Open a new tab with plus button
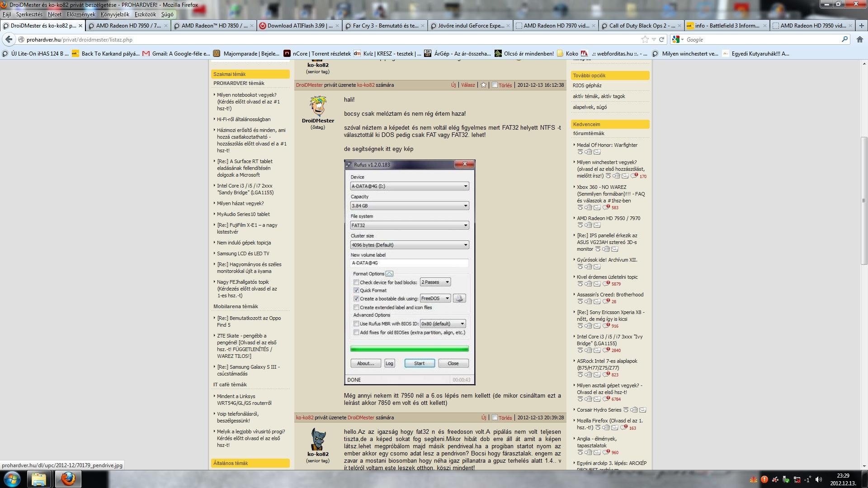 (x=861, y=26)
